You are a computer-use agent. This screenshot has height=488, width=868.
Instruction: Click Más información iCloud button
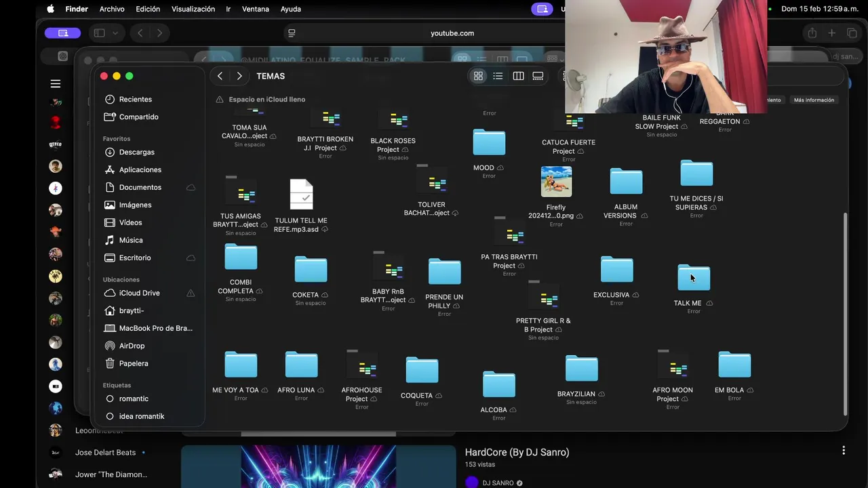(x=814, y=100)
